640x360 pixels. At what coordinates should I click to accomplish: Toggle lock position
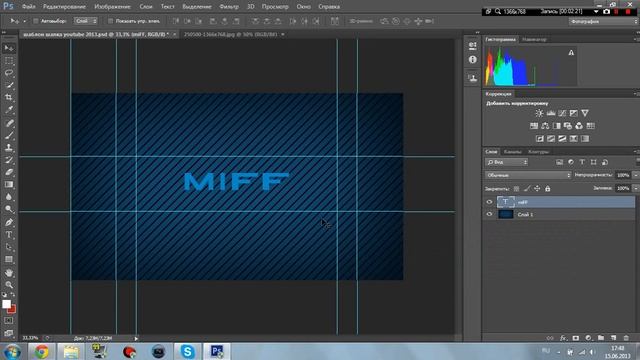[537, 189]
